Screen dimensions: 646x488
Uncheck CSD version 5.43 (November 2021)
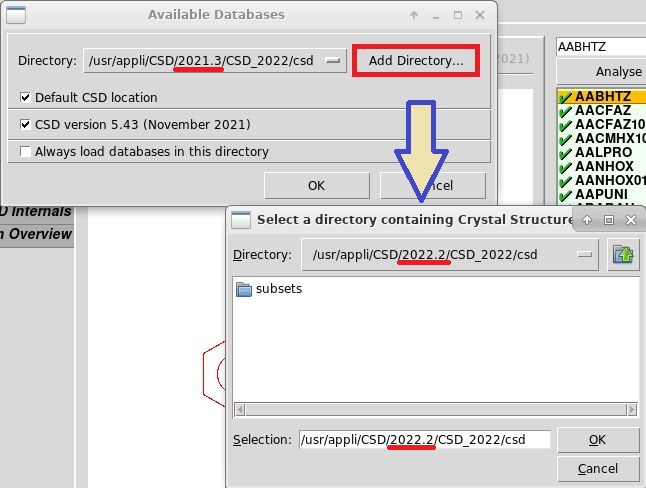[x=25, y=124]
